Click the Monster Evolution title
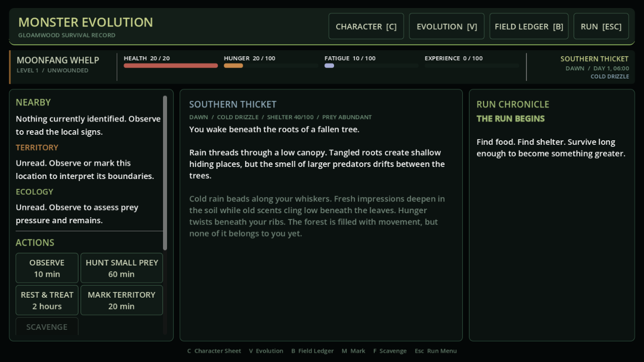 (86, 22)
